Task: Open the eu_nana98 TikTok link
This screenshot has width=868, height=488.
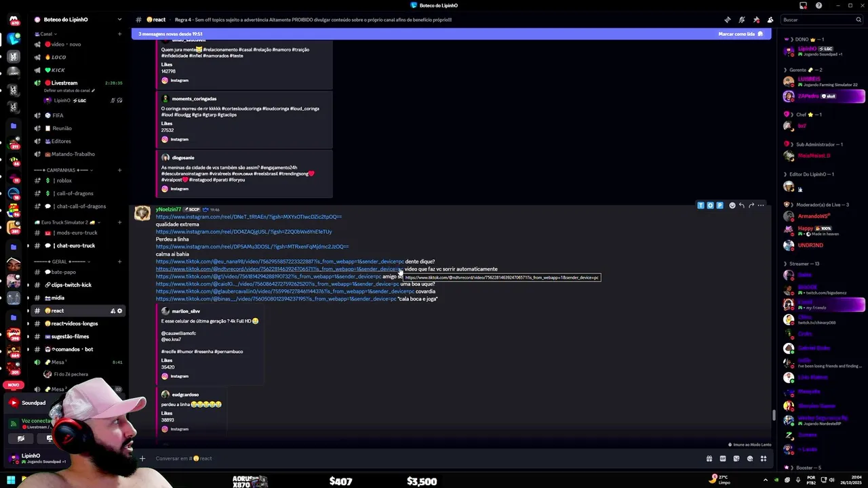Action: (279, 262)
